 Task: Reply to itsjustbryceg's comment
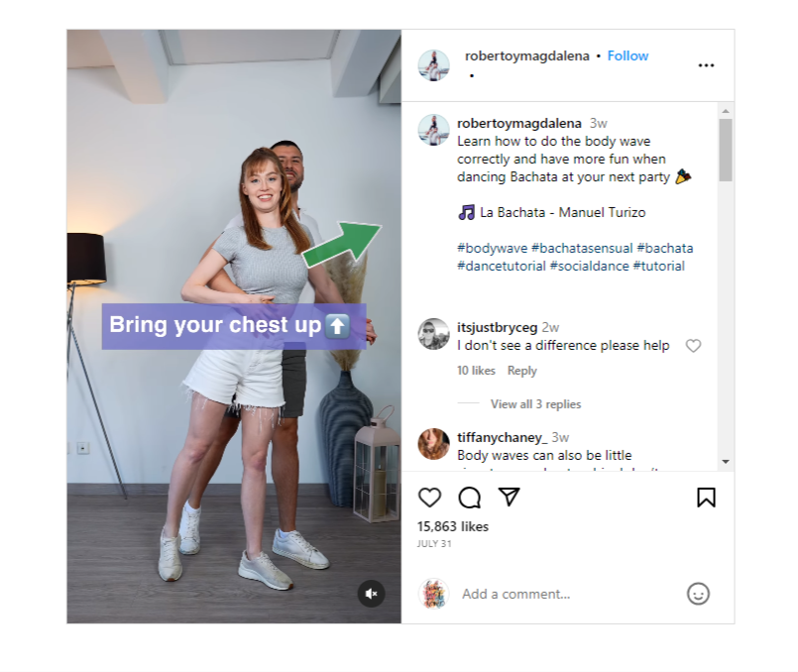tap(521, 371)
